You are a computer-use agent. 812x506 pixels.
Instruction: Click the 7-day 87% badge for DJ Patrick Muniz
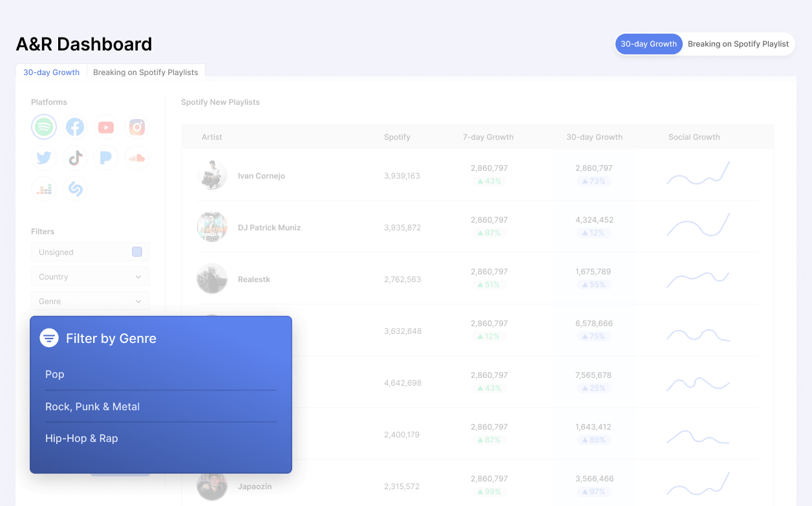tap(489, 233)
